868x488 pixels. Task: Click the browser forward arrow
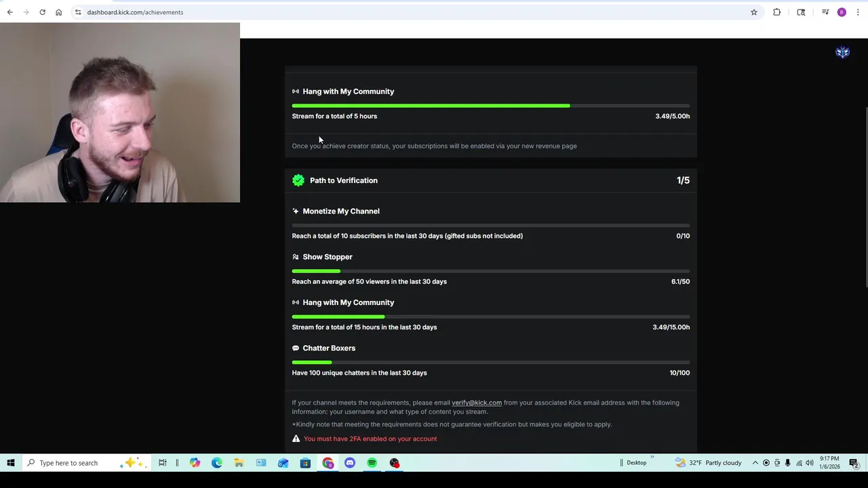(x=26, y=12)
